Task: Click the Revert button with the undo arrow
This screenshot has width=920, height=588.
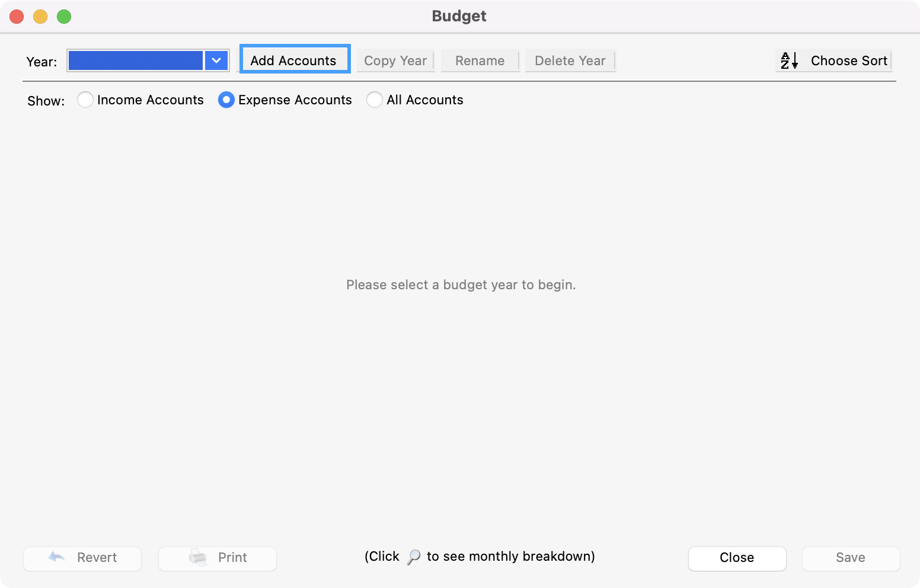Action: (x=82, y=558)
